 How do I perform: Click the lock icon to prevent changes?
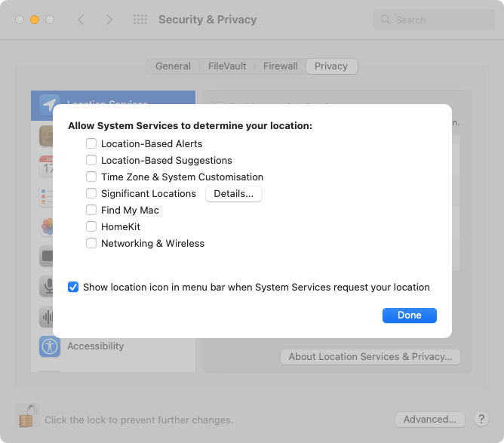coord(27,415)
